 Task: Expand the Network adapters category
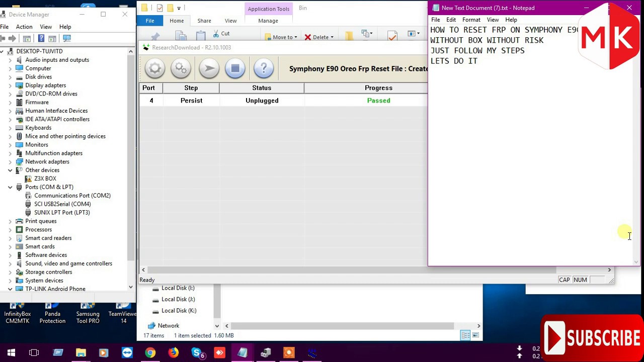click(x=10, y=161)
